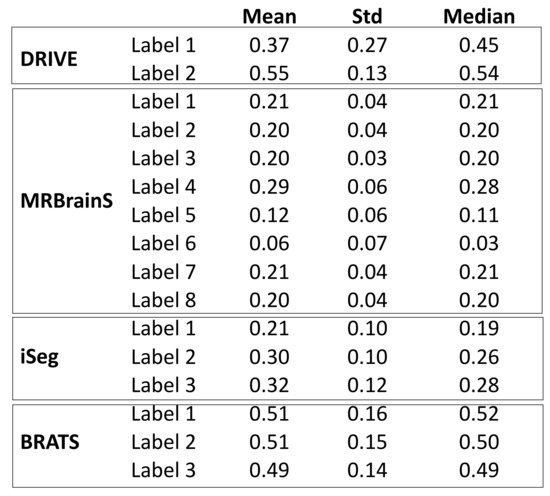Click BRATS Label 1 median value 0.52
This screenshot has width=550, height=496.
pyautogui.click(x=479, y=414)
